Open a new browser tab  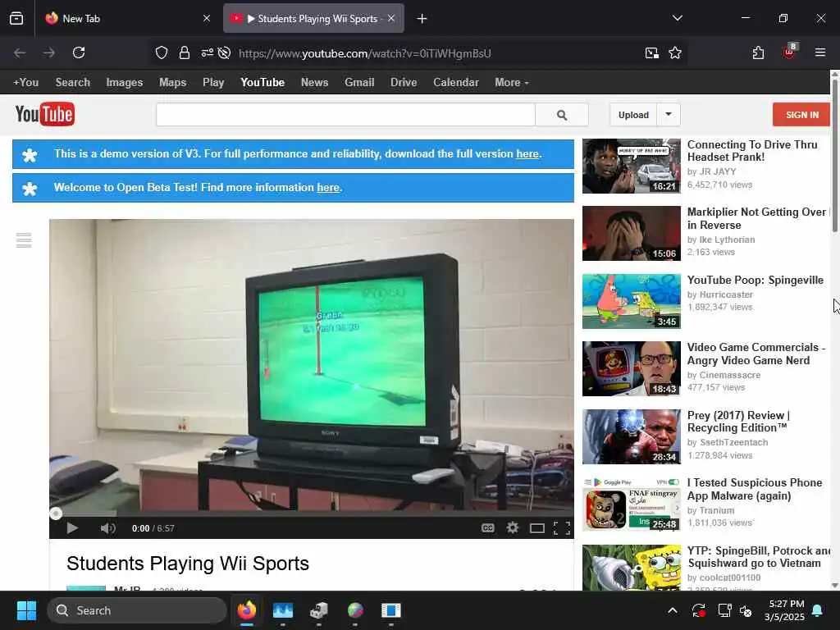coord(422,19)
